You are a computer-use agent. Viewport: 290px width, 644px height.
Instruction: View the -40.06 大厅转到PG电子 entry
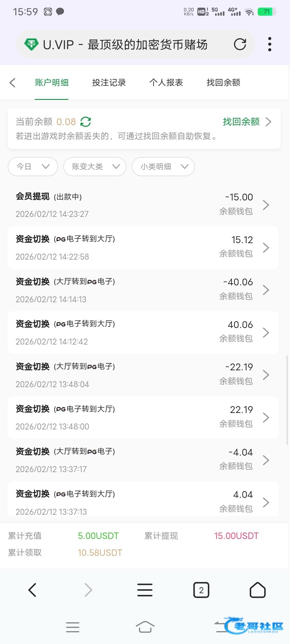click(143, 290)
